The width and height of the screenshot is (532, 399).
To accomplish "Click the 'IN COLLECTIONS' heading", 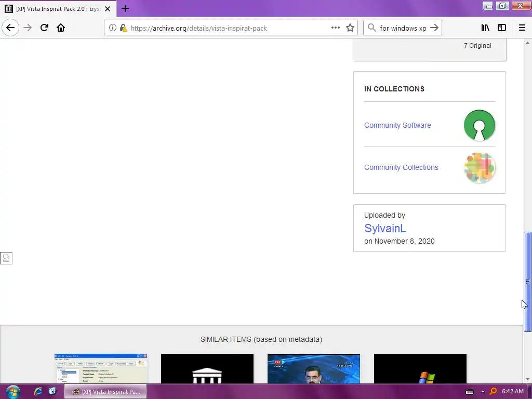I will [394, 89].
